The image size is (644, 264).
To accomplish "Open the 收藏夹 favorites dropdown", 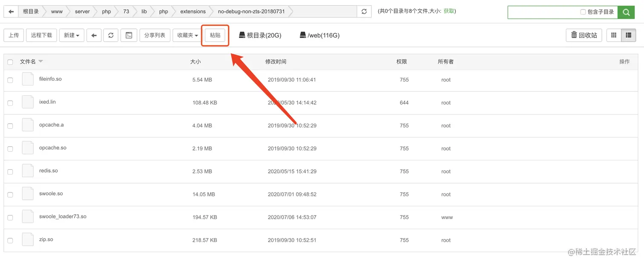I will (188, 35).
